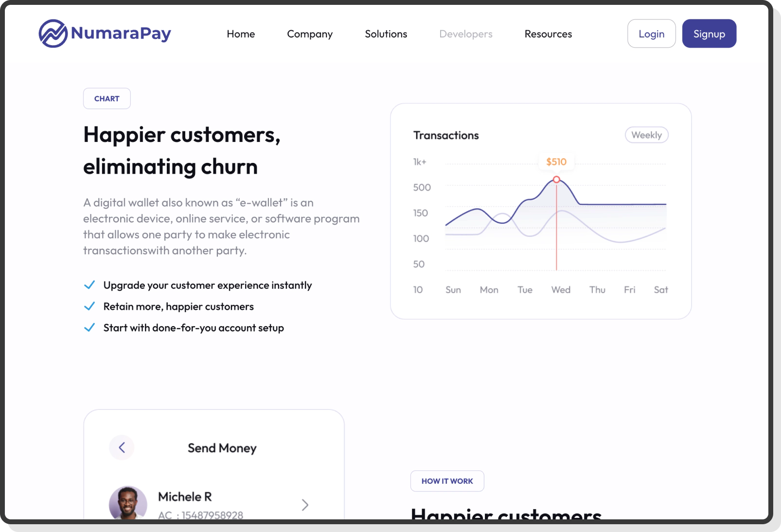The width and height of the screenshot is (781, 532).
Task: Click the Transactions chart title
Action: pyautogui.click(x=445, y=135)
